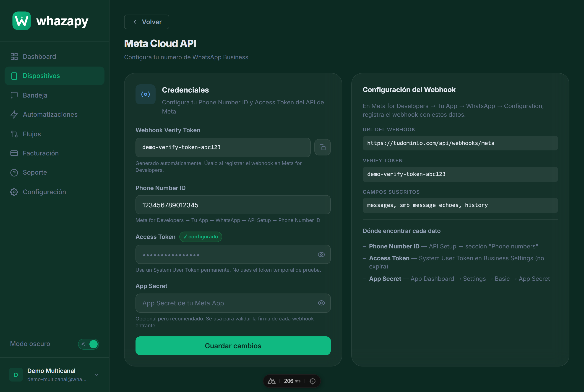Click the Campos suscritos value box
This screenshot has height=392, width=584.
460,205
